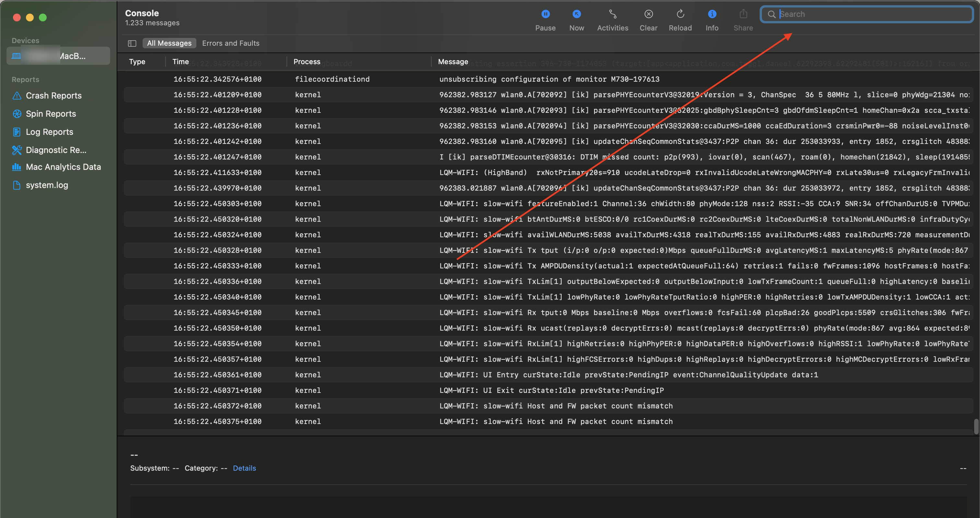Open the system.log file

click(47, 185)
